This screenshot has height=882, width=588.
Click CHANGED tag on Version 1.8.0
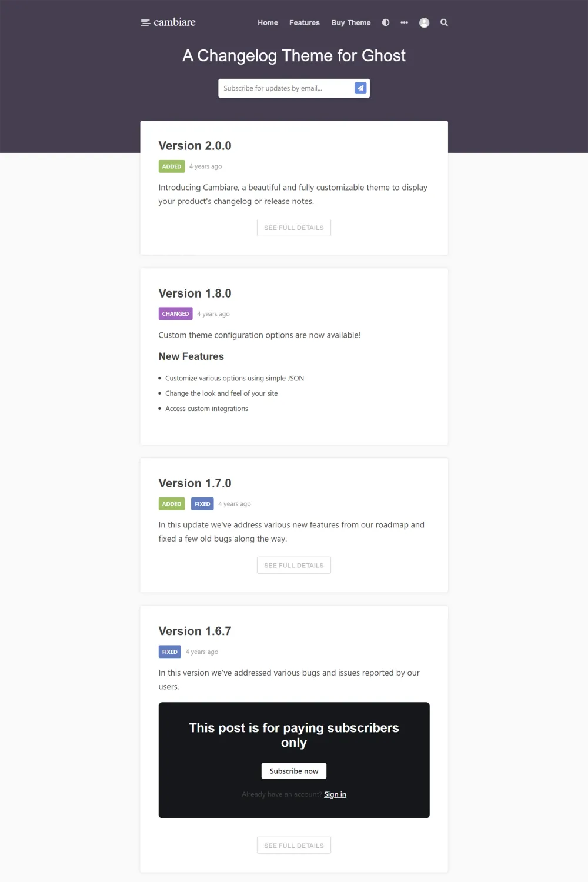175,314
